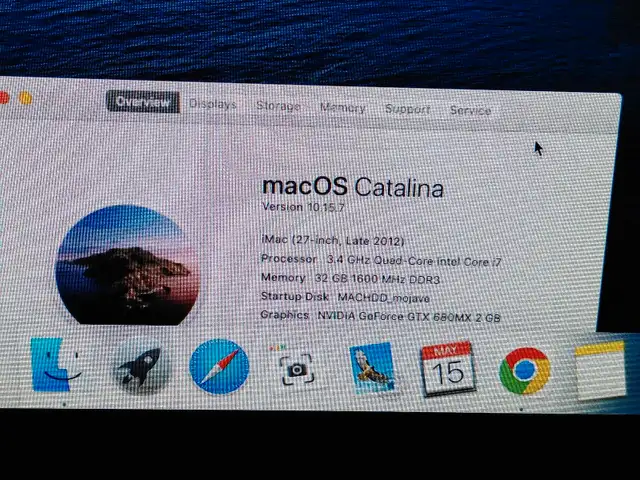Click the Catalina island artwork circle
The image size is (640, 480).
127,266
